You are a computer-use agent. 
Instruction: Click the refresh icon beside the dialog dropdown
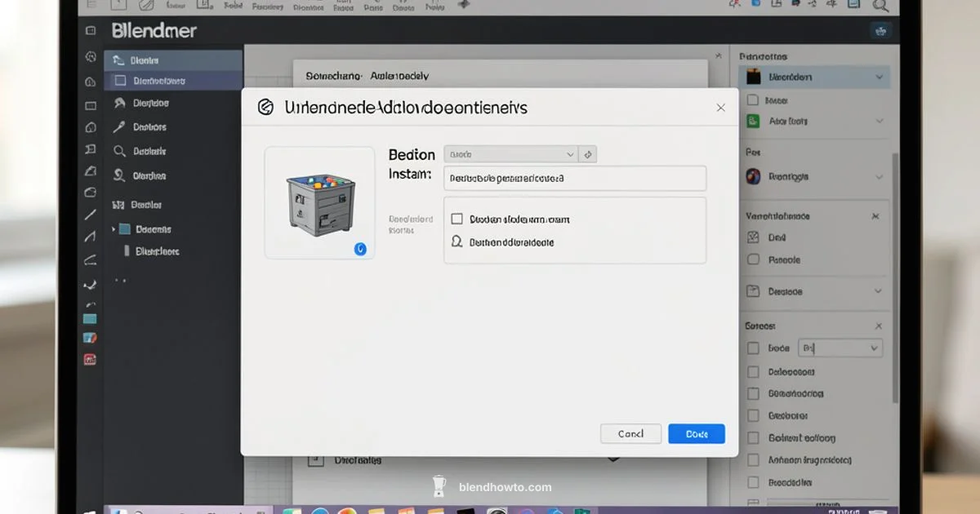pyautogui.click(x=588, y=153)
